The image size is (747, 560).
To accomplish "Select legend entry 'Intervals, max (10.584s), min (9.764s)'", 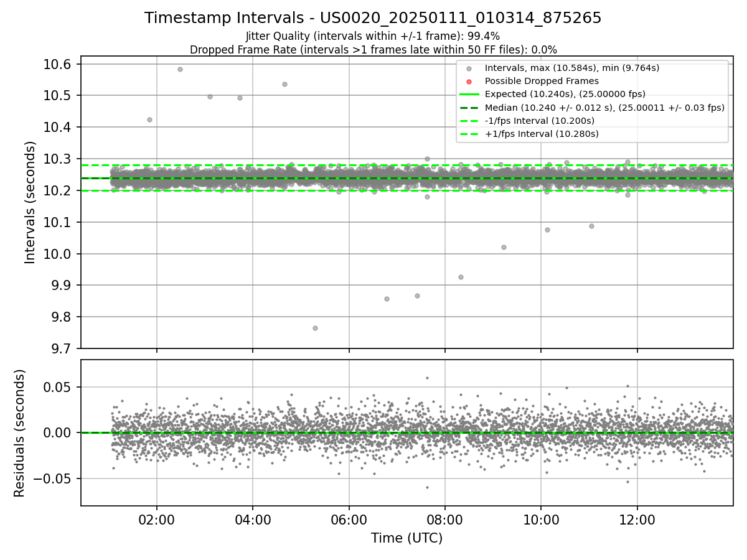I will pyautogui.click(x=572, y=68).
